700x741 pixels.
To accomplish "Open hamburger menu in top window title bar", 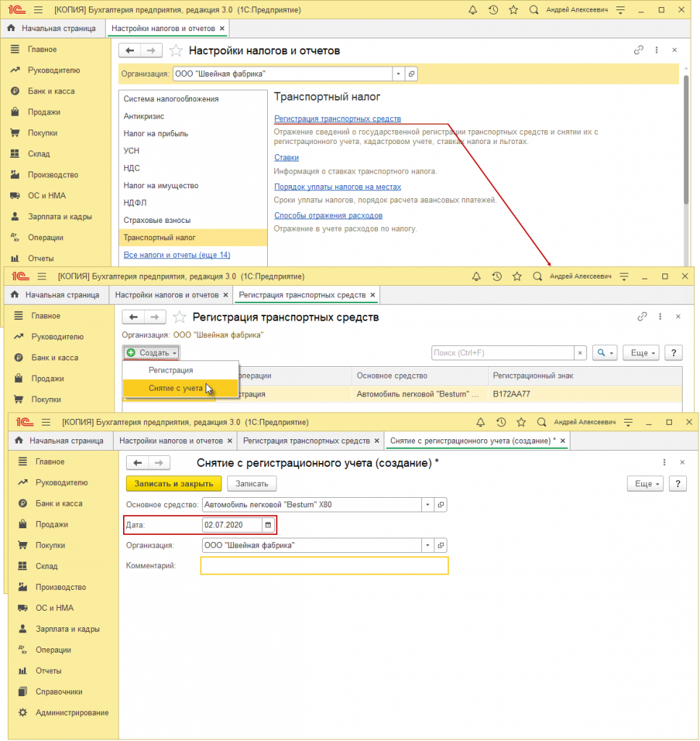I will [38, 9].
